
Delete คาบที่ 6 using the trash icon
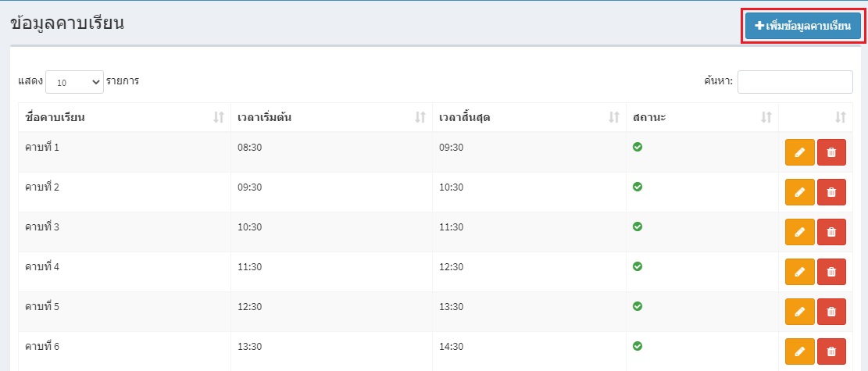point(831,351)
